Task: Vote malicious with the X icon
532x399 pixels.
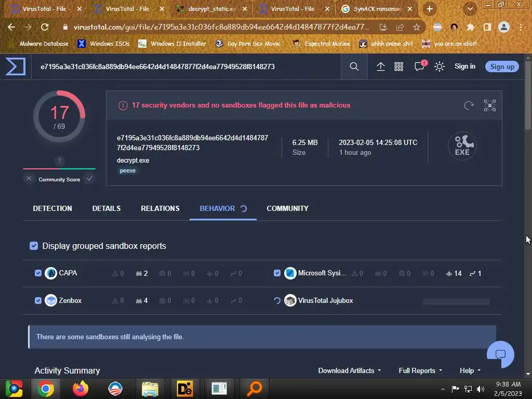Action: 29,179
